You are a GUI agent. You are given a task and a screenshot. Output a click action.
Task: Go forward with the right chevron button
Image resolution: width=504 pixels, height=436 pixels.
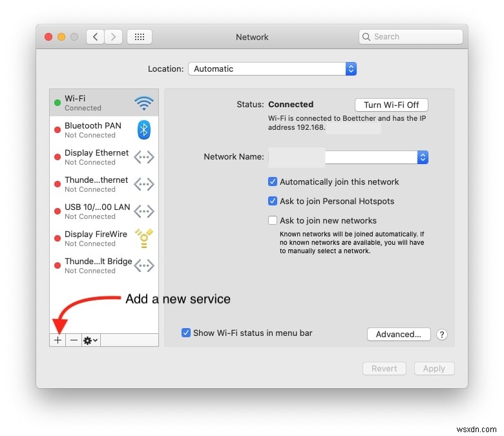click(113, 37)
